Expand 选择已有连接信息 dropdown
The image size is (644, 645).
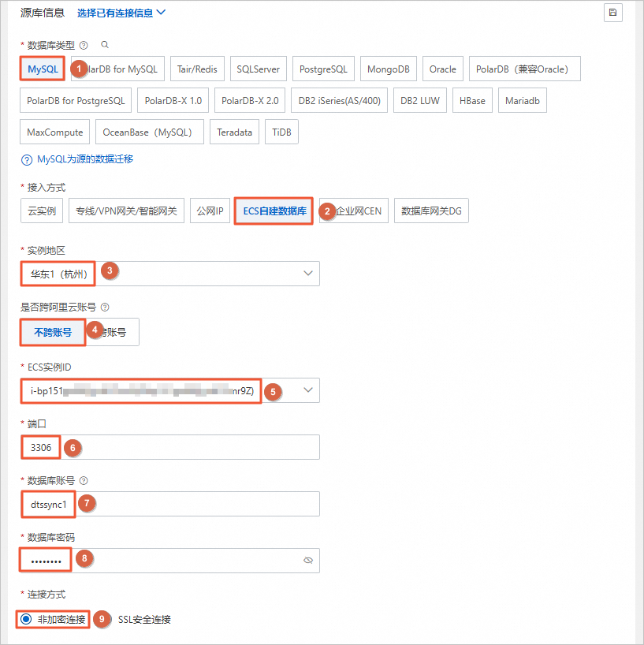tap(121, 13)
